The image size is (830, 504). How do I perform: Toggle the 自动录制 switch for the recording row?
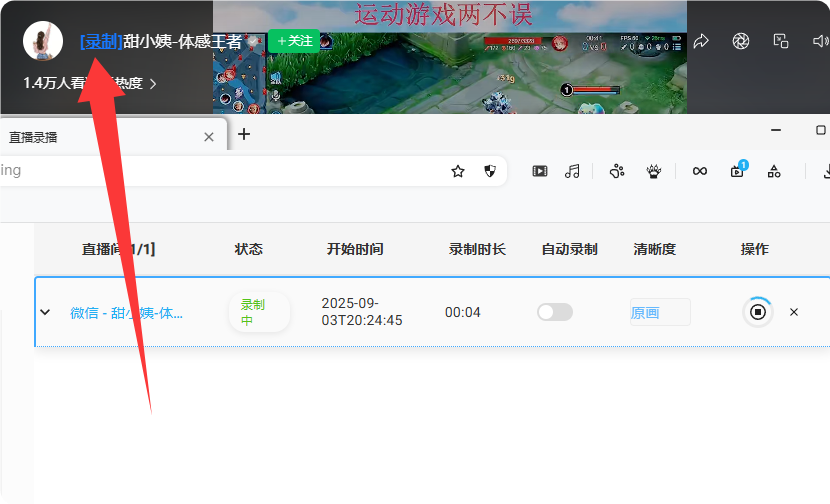coord(555,312)
